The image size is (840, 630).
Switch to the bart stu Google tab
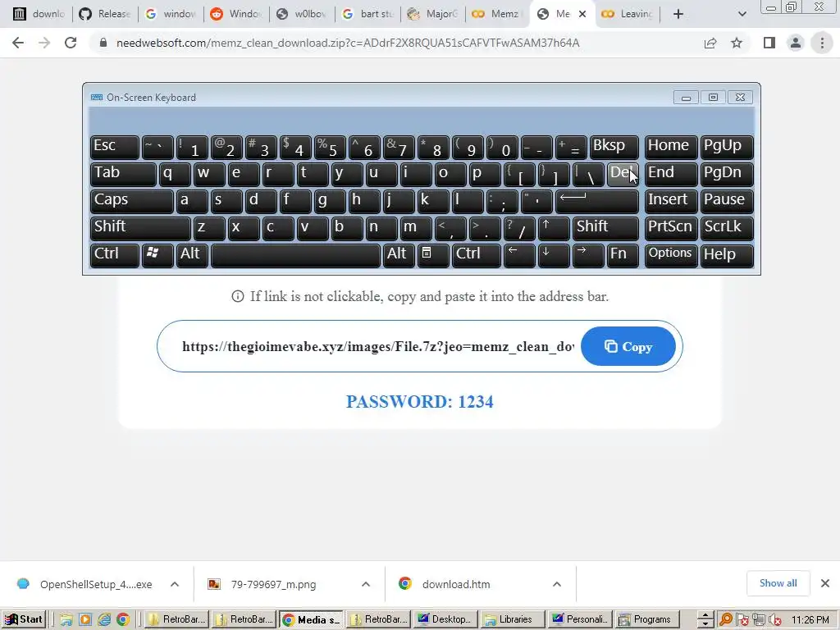367,14
